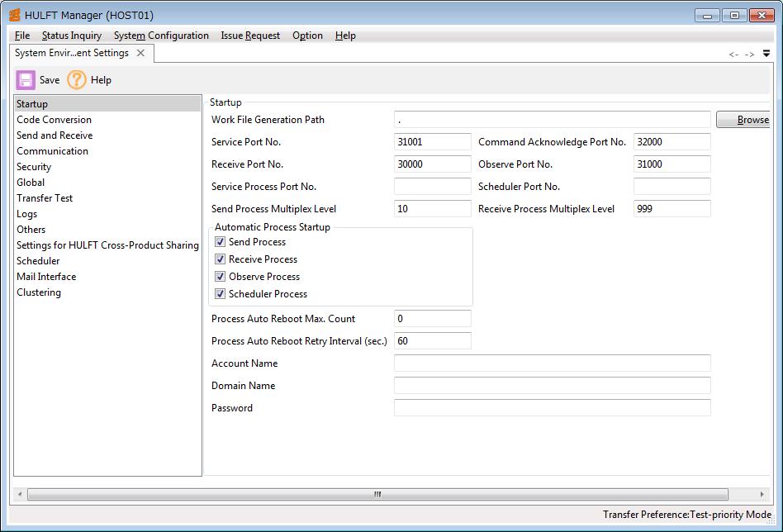Click the Service Port No. field
The height and width of the screenshot is (532, 783).
[433, 142]
